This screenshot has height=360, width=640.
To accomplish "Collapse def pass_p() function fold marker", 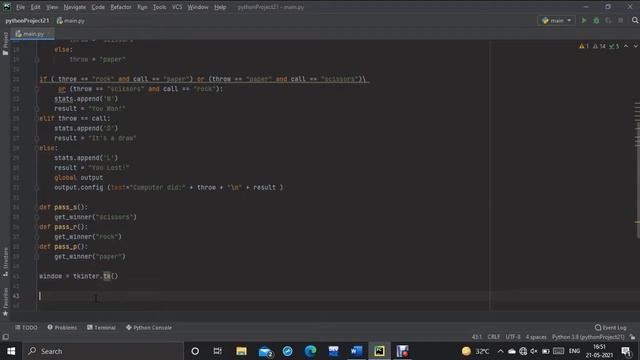I will [37, 247].
